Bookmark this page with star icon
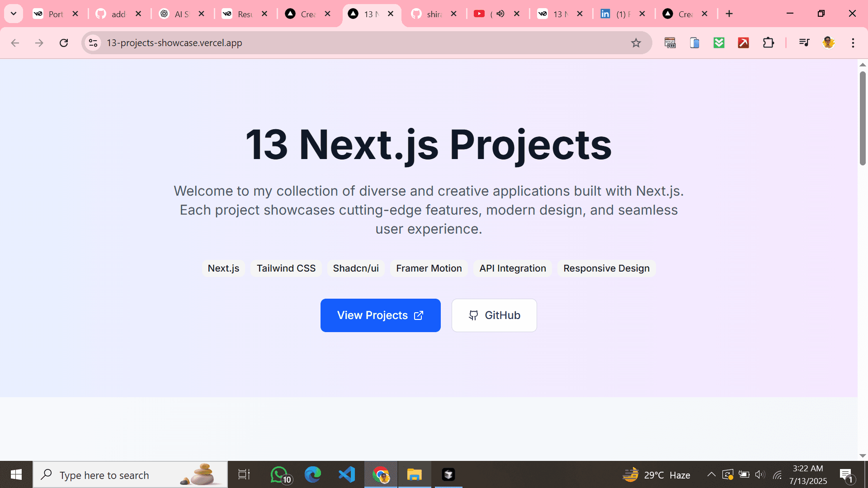The image size is (868, 488). (636, 43)
